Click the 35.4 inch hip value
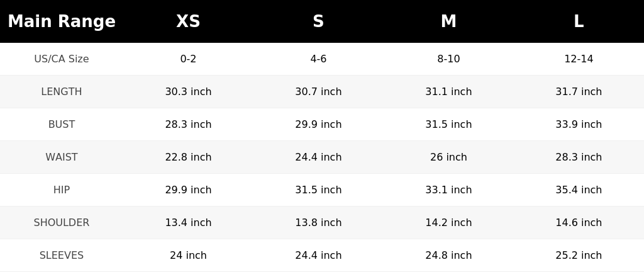 pos(579,190)
